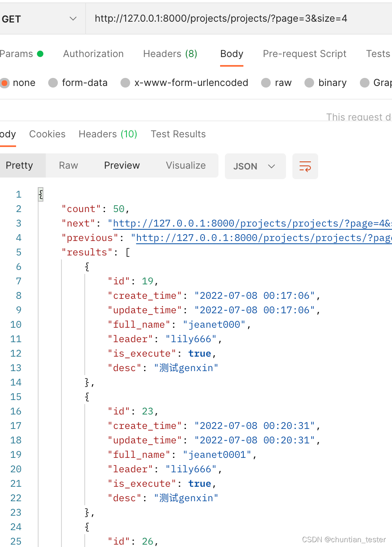Switch to the Cookies response tab
The width and height of the screenshot is (392, 547).
47,134
